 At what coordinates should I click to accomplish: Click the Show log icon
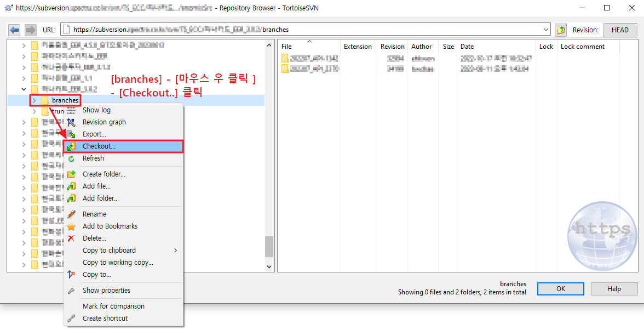click(71, 110)
